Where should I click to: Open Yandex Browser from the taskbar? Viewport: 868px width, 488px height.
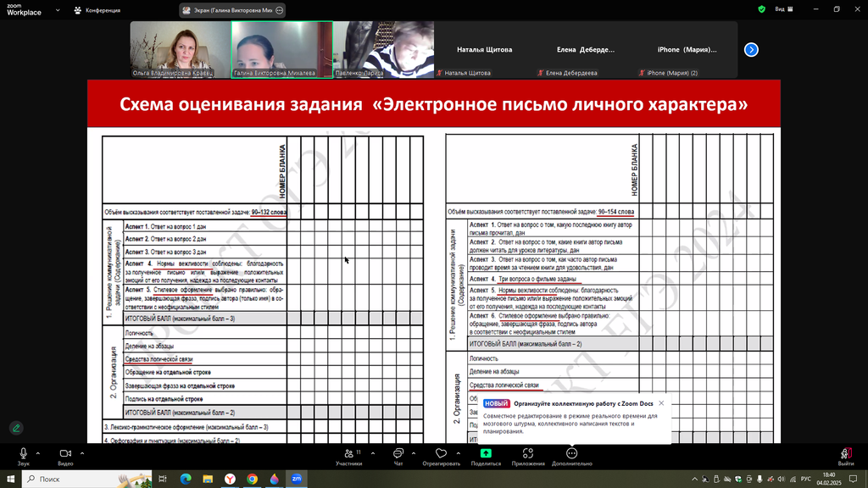pyautogui.click(x=230, y=479)
